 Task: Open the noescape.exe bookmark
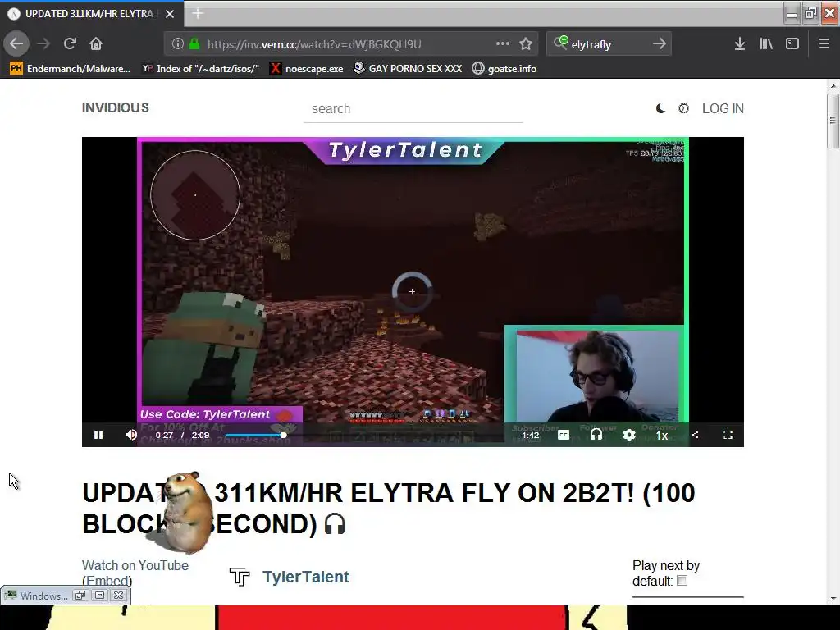307,69
